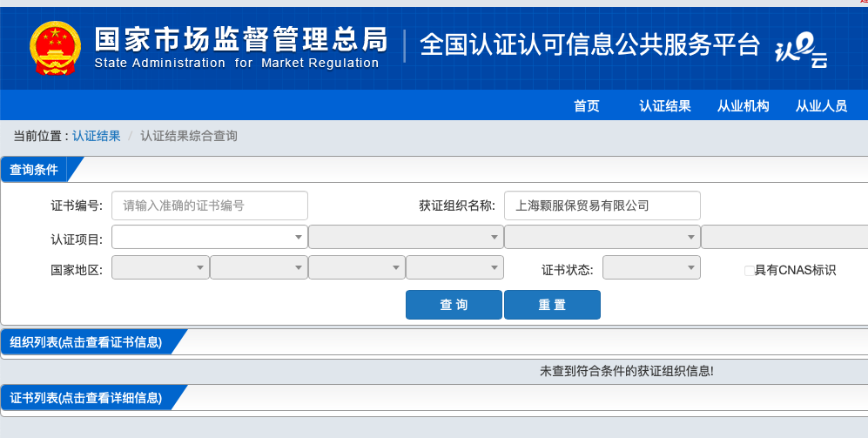Click State Administration for Market Regulation text
This screenshot has width=868, height=438.
237,63
